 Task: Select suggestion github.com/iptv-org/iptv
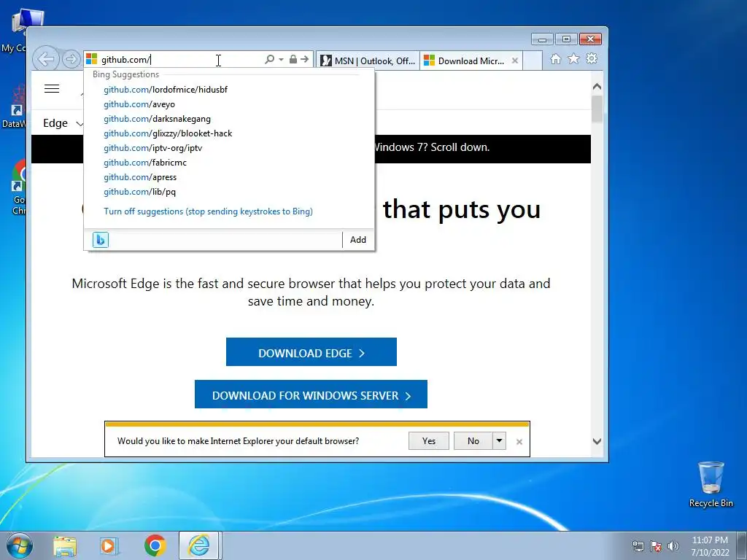pyautogui.click(x=153, y=148)
